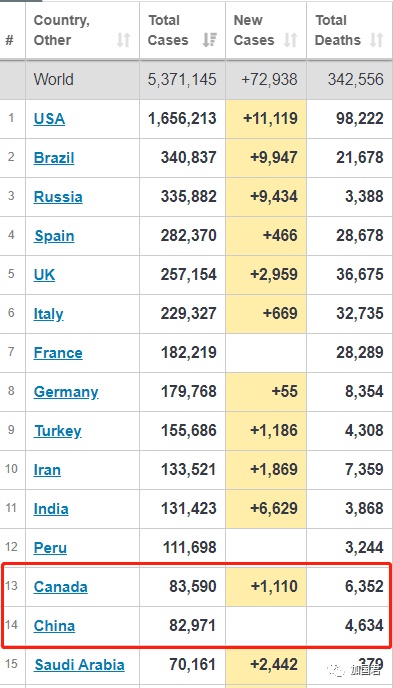
Task: Open the Saudi Arabia country link
Action: [79, 665]
